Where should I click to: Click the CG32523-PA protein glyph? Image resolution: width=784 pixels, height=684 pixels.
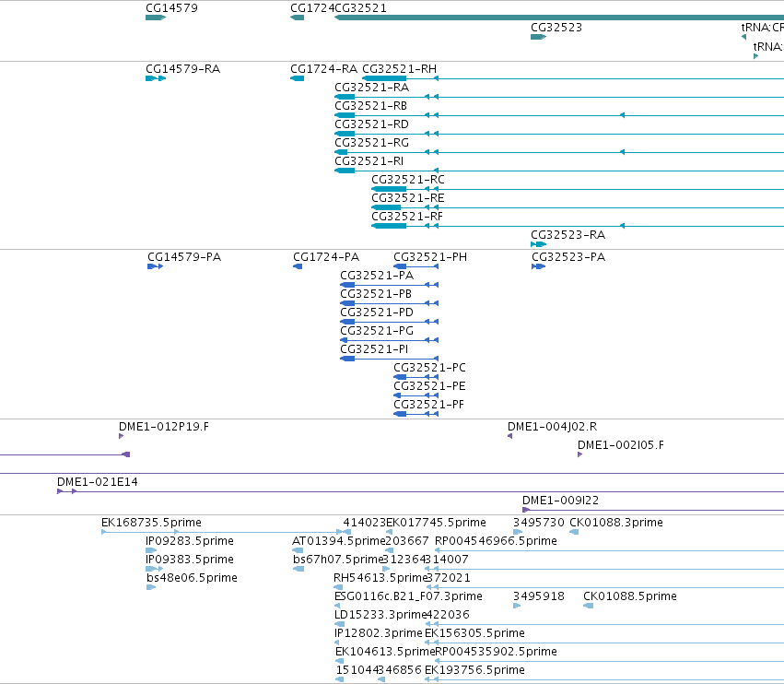click(x=539, y=266)
